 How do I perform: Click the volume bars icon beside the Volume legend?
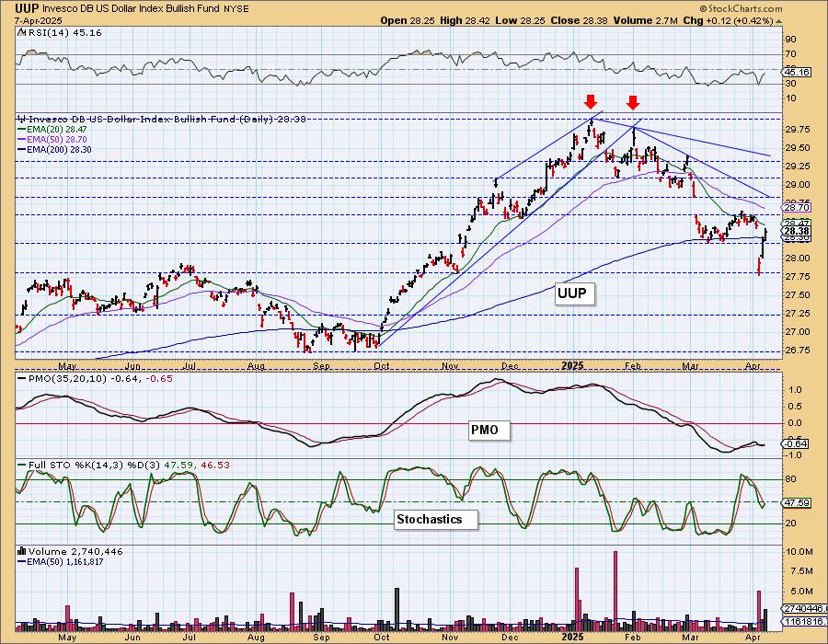coord(21,551)
